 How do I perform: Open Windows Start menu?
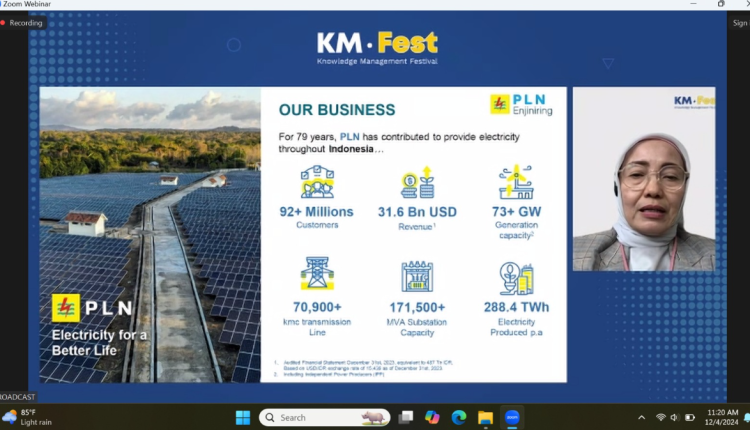[x=243, y=418]
